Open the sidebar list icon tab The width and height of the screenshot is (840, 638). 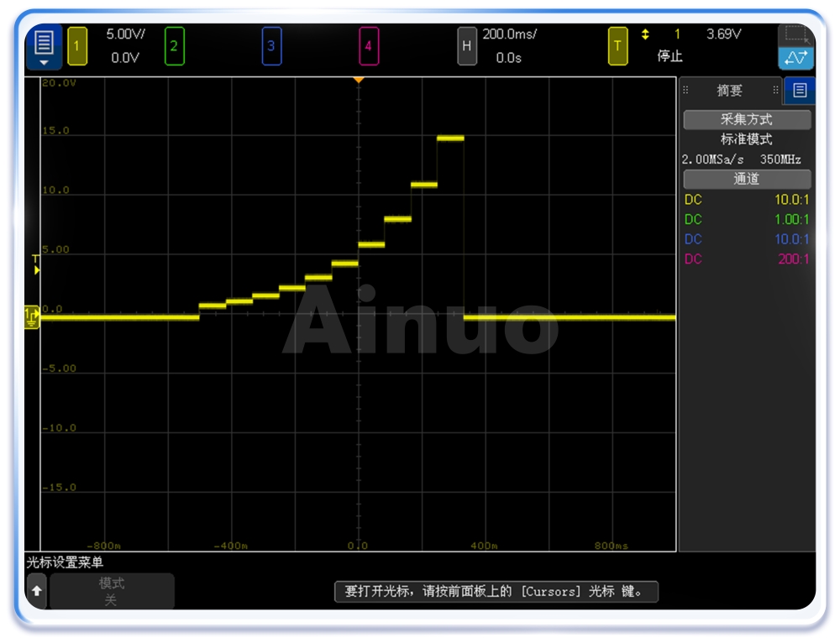click(x=799, y=91)
